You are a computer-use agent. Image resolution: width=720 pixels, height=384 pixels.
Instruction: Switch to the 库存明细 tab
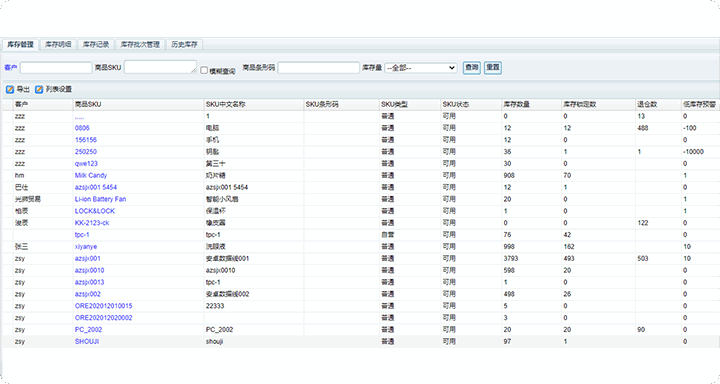coord(58,45)
